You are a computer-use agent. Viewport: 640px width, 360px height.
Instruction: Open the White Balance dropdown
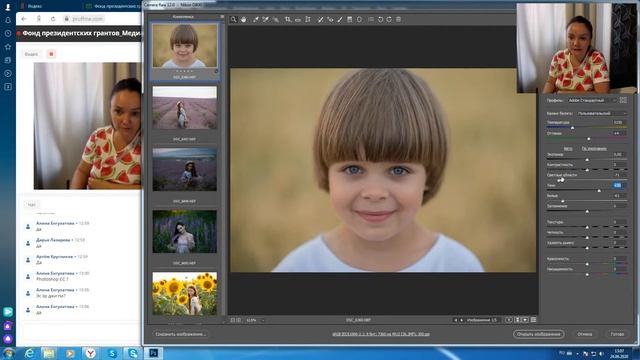pos(601,113)
